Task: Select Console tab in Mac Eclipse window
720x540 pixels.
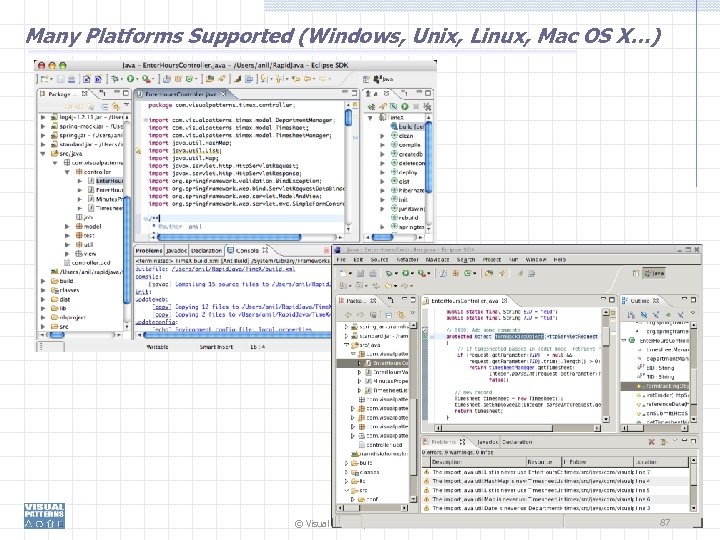Action: tap(247, 251)
